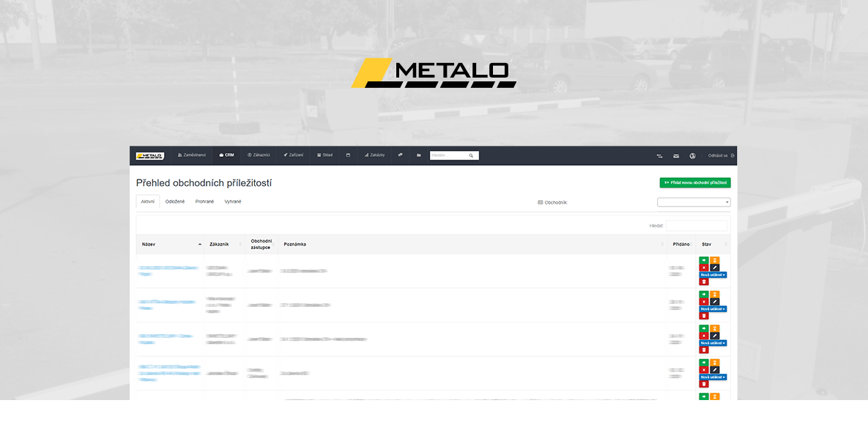This screenshot has width=868, height=425.
Task: Sort table by Přidáno column
Action: click(x=681, y=244)
